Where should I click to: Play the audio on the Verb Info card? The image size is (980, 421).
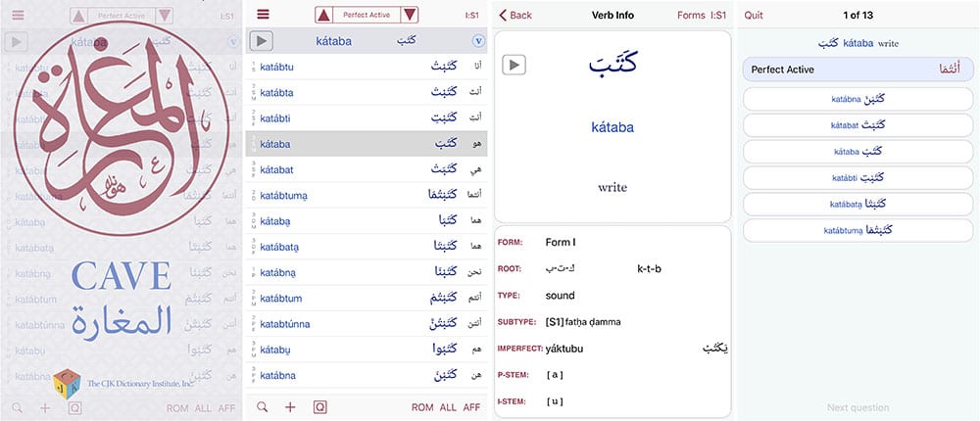(x=514, y=65)
